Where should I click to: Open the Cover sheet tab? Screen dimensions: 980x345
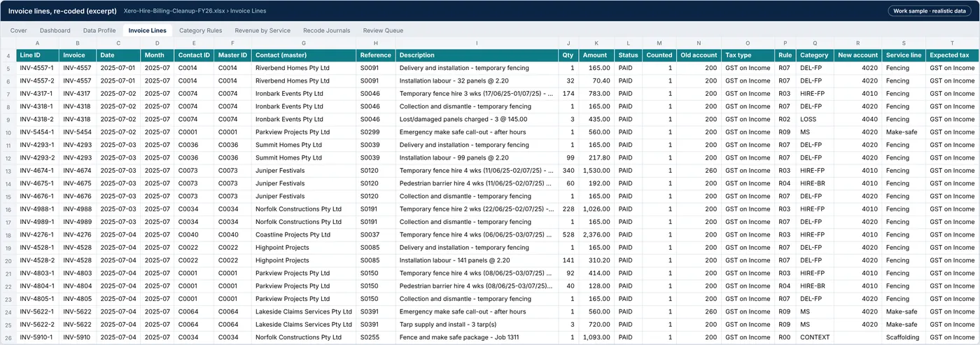point(19,31)
